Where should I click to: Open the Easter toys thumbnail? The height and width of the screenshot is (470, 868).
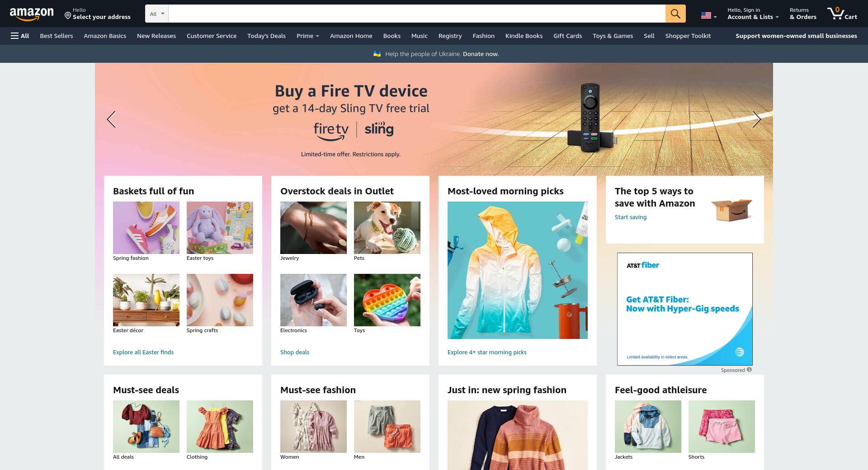click(x=220, y=228)
